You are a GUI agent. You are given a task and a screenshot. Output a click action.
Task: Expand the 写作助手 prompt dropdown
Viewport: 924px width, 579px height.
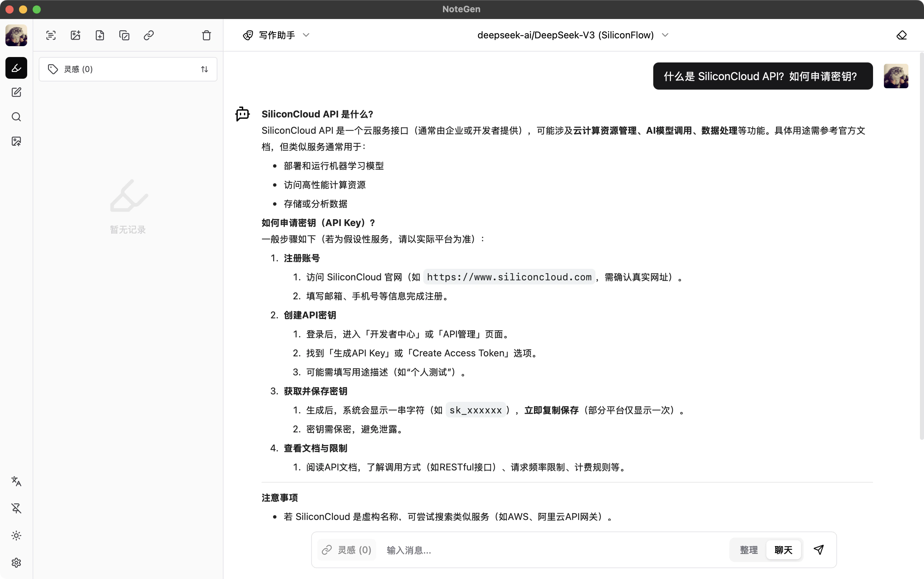(276, 35)
